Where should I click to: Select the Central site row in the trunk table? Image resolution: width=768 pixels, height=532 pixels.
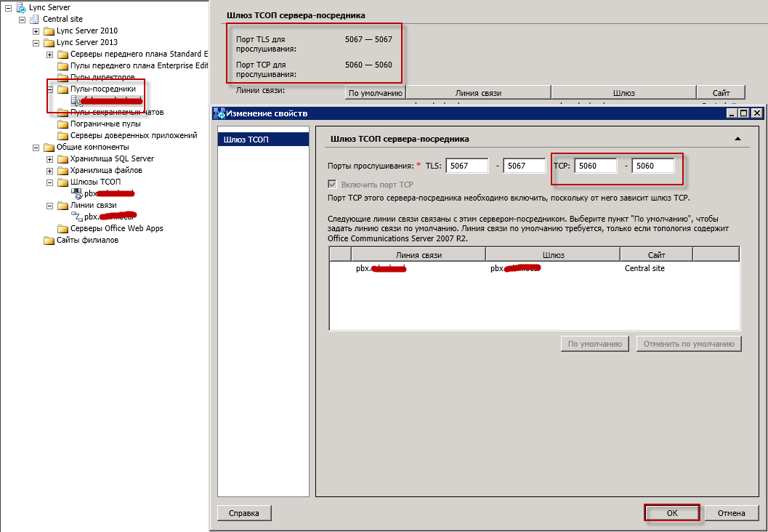(644, 268)
